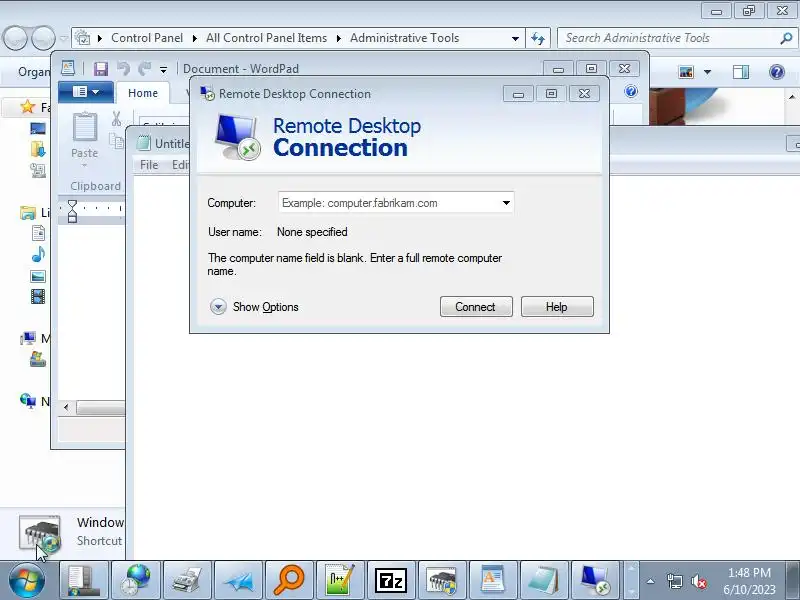Image resolution: width=800 pixels, height=600 pixels.
Task: Click the Recent Places icon under Favorites
Action: pos(38,170)
